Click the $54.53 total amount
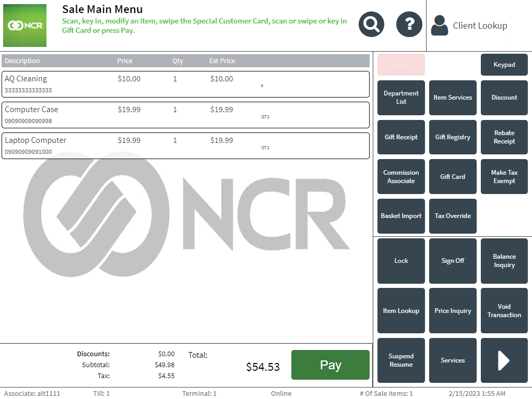The width and height of the screenshot is (532, 399). tap(263, 367)
